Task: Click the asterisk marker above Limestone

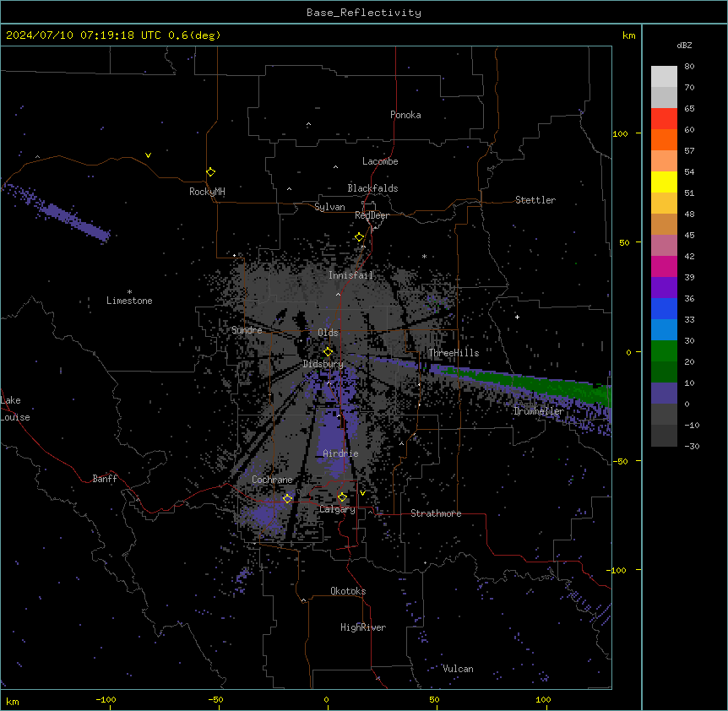Action: 129,292
